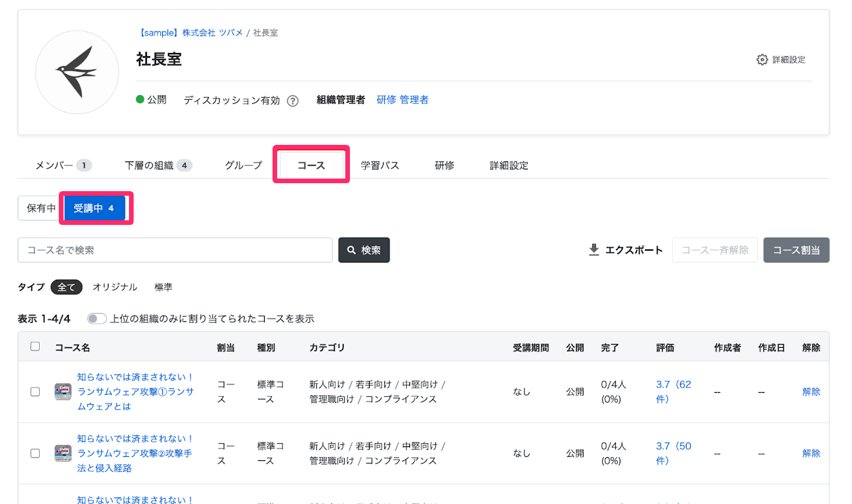Screen dimensions: 852x504
Task: Select the 全て type filter
Action: pyautogui.click(x=66, y=287)
